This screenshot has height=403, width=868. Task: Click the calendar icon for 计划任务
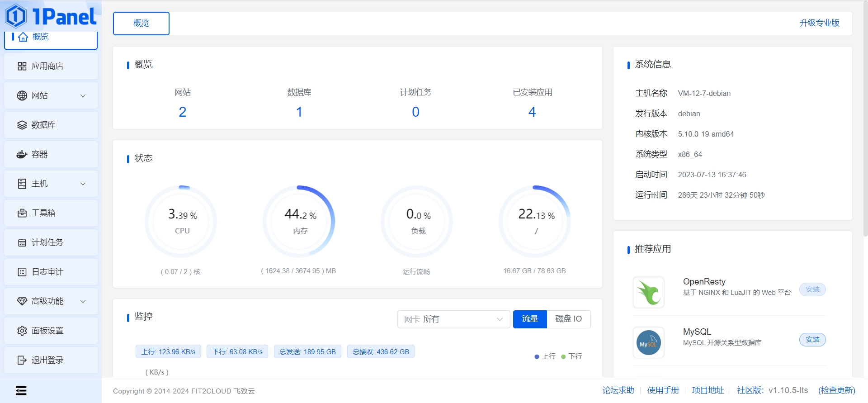pyautogui.click(x=22, y=242)
